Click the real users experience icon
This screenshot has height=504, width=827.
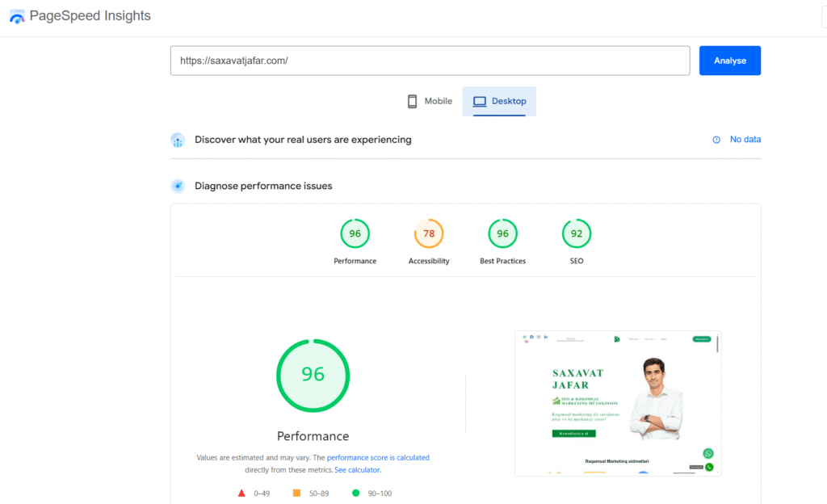tap(178, 140)
